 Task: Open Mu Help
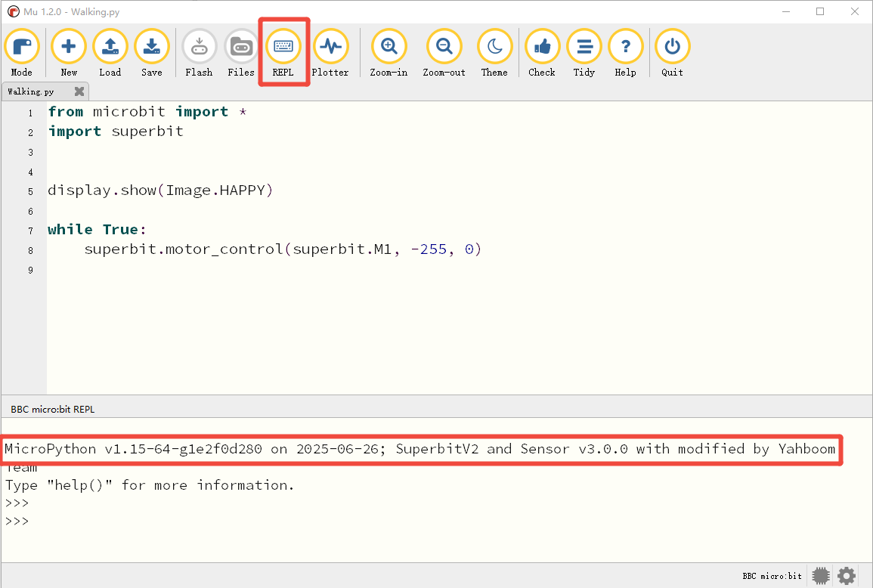pyautogui.click(x=625, y=53)
